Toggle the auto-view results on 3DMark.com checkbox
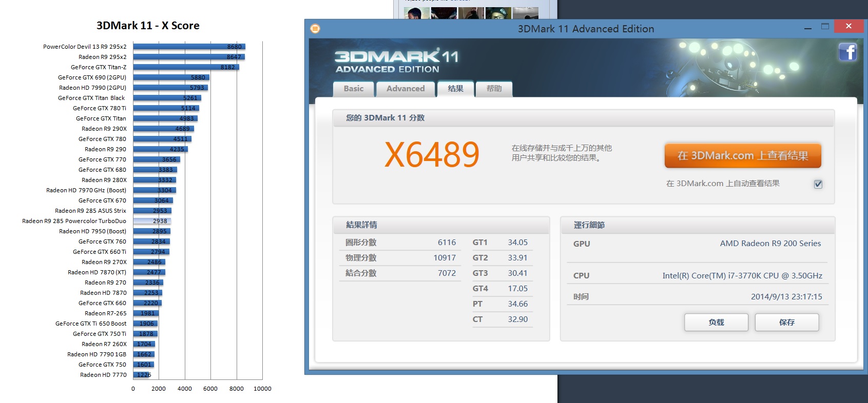The height and width of the screenshot is (403, 868). point(818,184)
